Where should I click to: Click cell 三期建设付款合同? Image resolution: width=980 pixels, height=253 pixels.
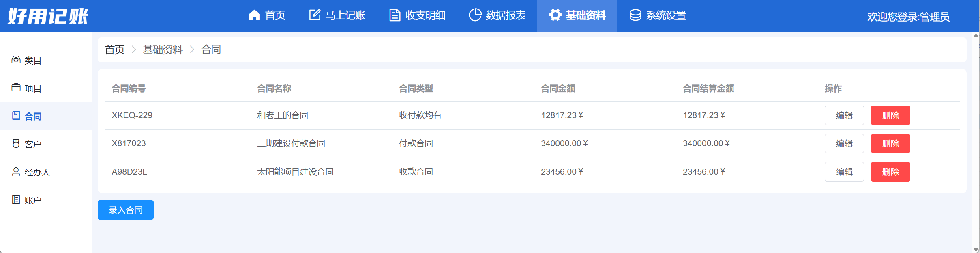click(291, 143)
